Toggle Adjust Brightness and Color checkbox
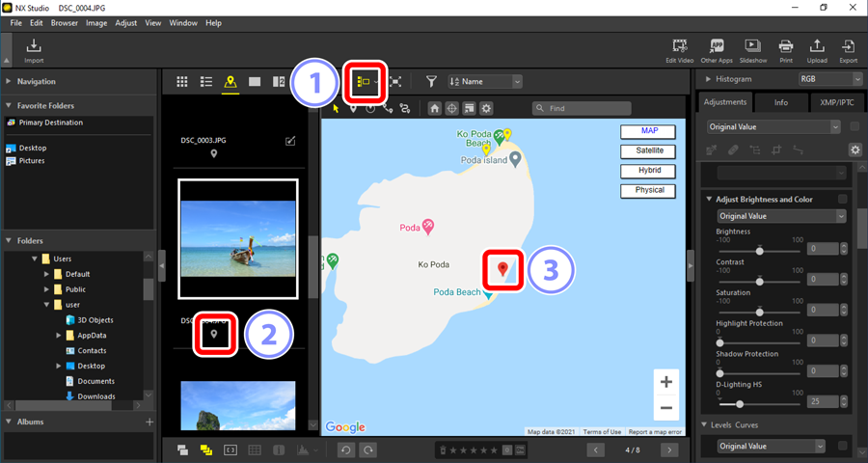Image resolution: width=868 pixels, height=463 pixels. point(842,200)
